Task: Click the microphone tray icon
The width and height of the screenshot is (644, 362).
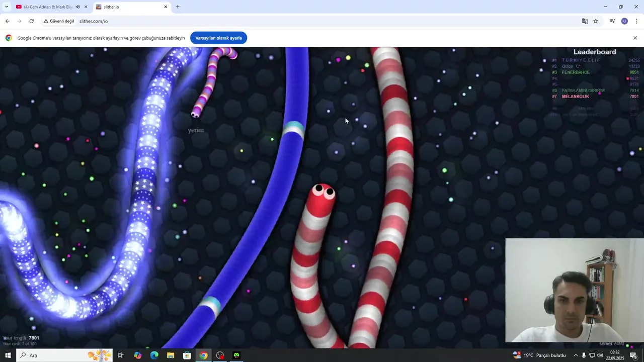Action: 584,355
